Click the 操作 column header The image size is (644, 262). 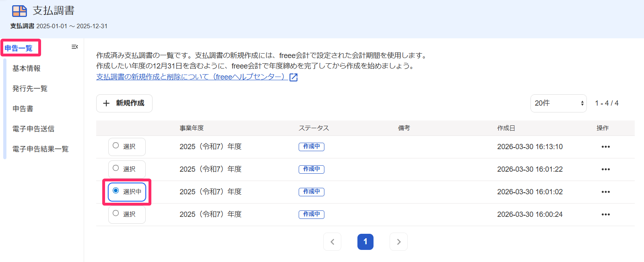[603, 128]
